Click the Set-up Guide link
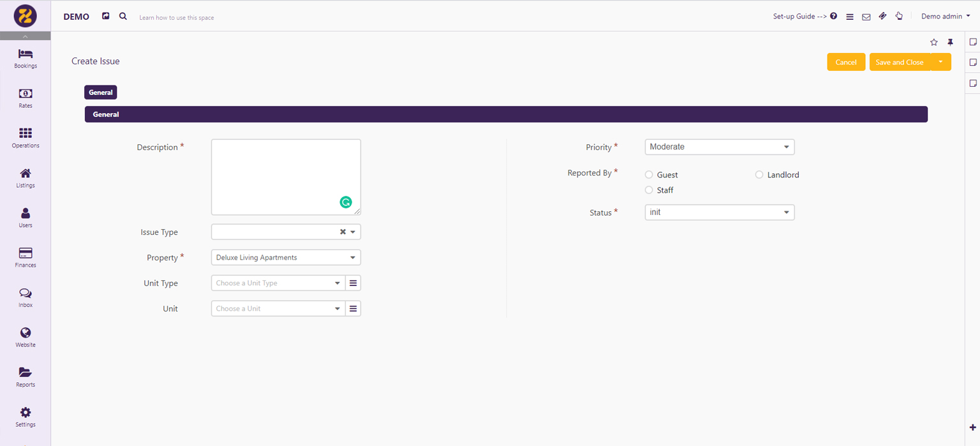The width and height of the screenshot is (980, 446). (x=800, y=17)
